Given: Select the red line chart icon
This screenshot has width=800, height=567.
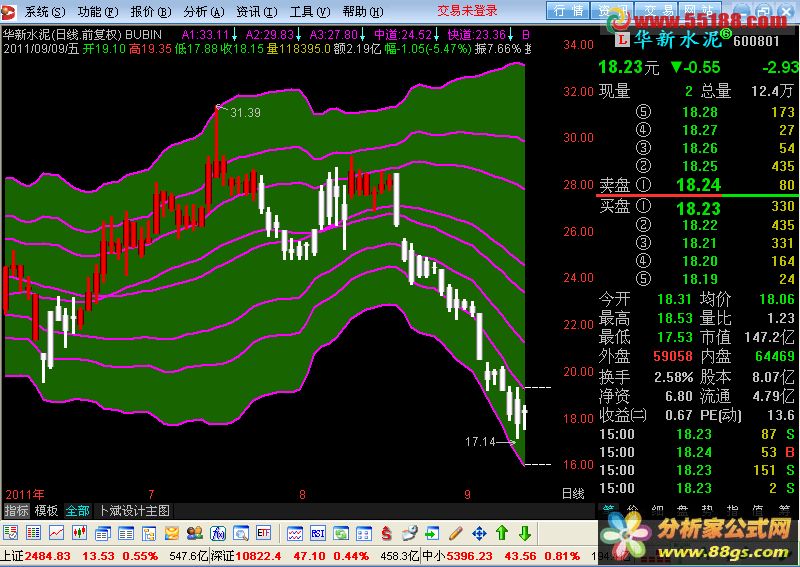Looking at the screenshot, I should [56, 533].
